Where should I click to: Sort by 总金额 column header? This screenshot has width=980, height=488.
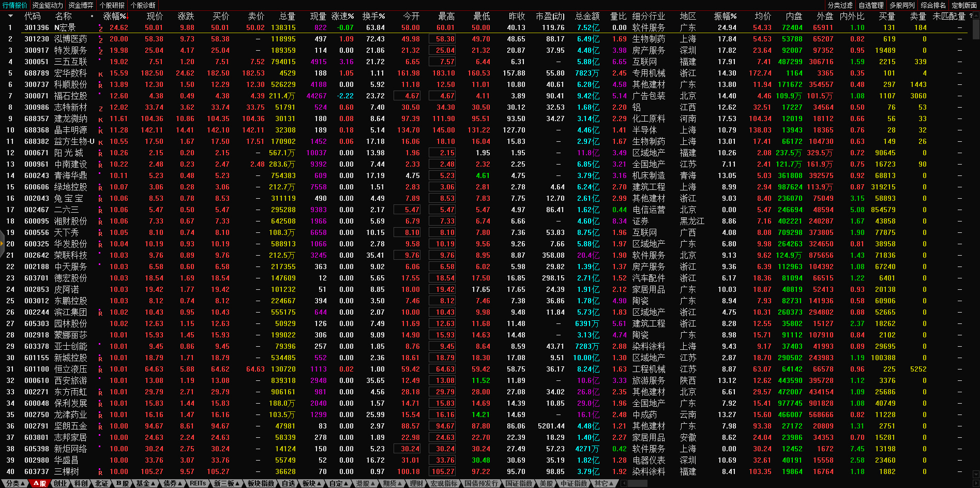click(x=587, y=17)
